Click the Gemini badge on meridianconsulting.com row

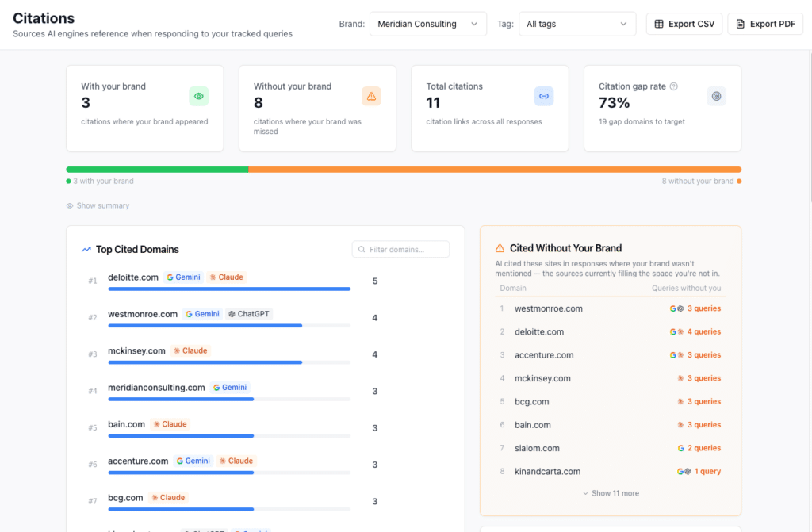pos(230,388)
